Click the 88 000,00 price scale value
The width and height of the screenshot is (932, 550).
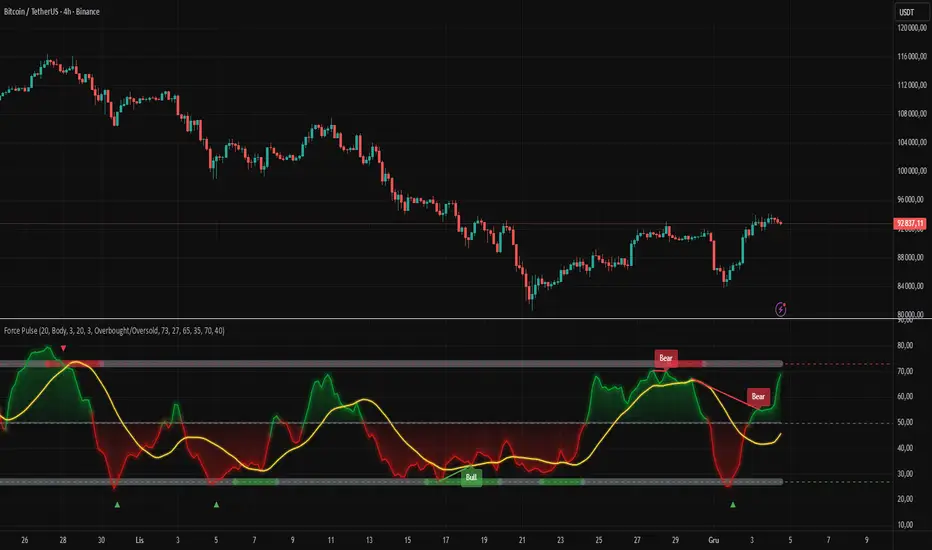click(912, 257)
